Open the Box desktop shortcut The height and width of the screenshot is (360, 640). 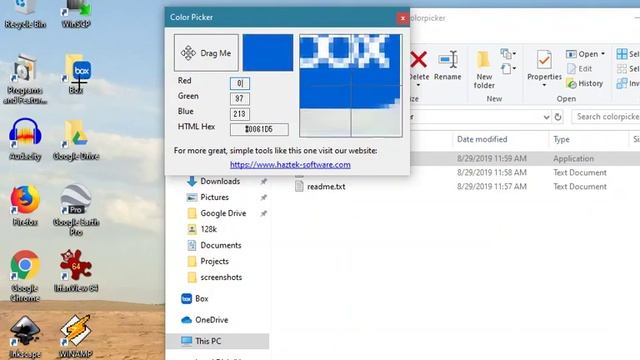tap(76, 74)
